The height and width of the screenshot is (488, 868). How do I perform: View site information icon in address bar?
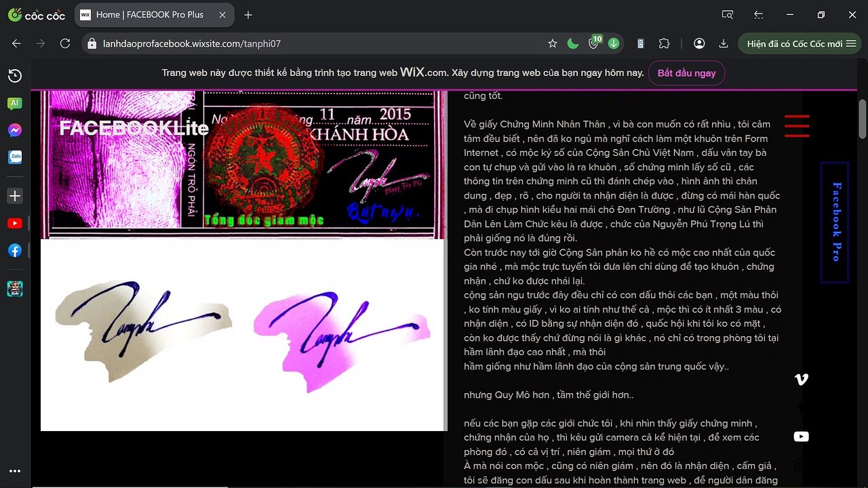[93, 43]
